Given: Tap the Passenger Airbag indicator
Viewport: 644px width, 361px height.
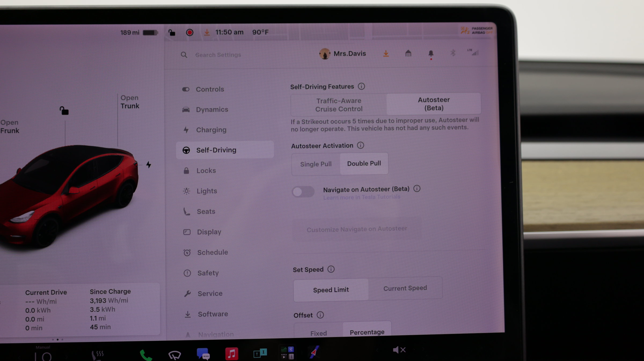Looking at the screenshot, I should (477, 30).
